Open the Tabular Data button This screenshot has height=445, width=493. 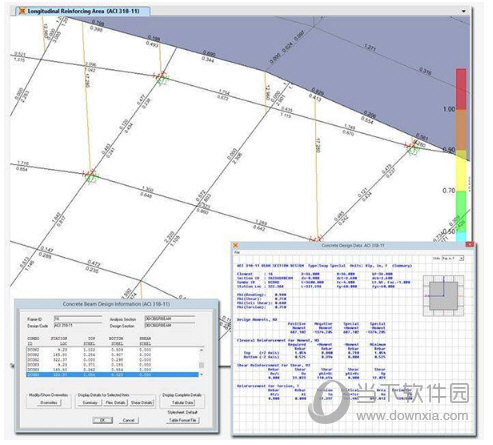pos(182,402)
